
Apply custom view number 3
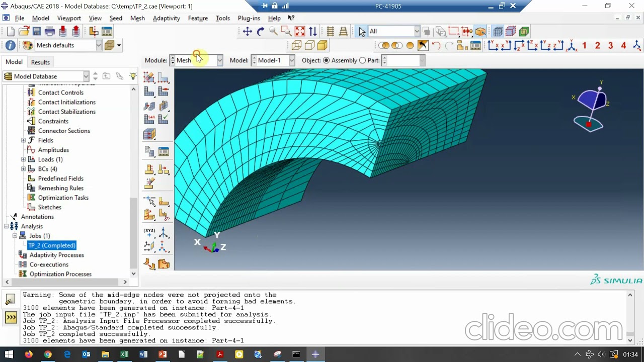pyautogui.click(x=610, y=46)
